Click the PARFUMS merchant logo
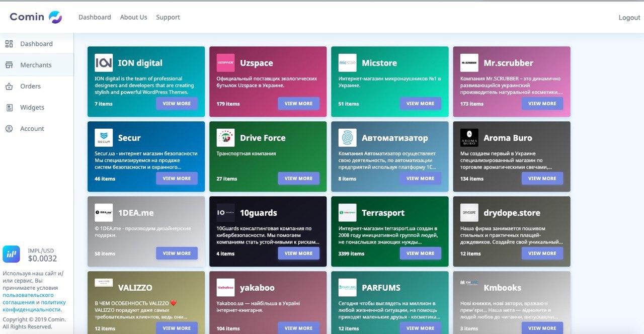The height and width of the screenshot is (334, 644). 348,288
